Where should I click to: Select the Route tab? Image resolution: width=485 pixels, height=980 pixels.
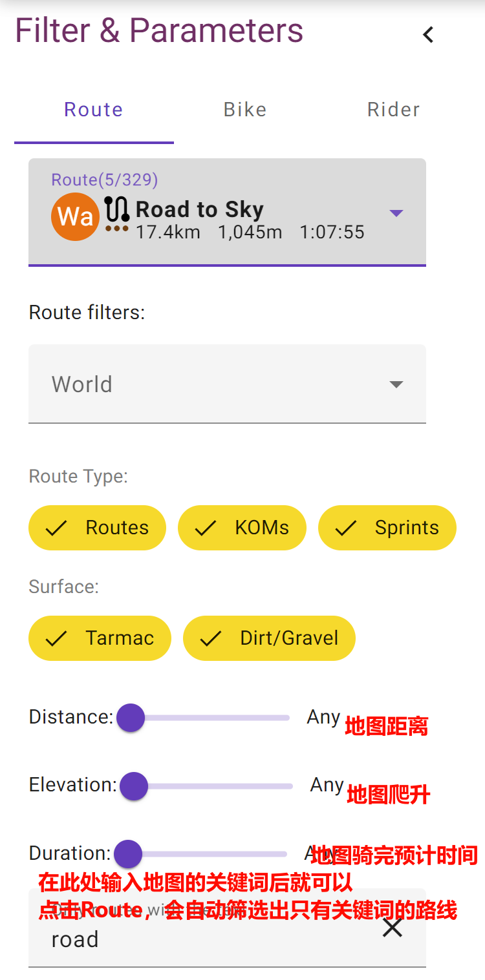[x=94, y=110]
